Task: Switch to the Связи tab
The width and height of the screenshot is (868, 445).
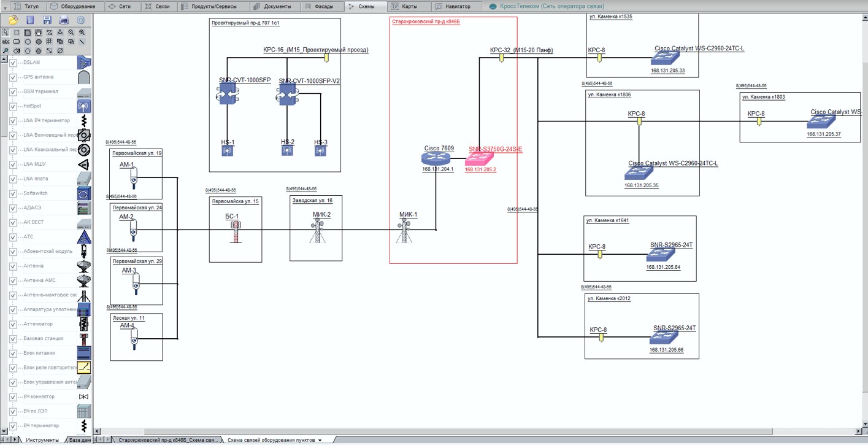Action: point(158,6)
